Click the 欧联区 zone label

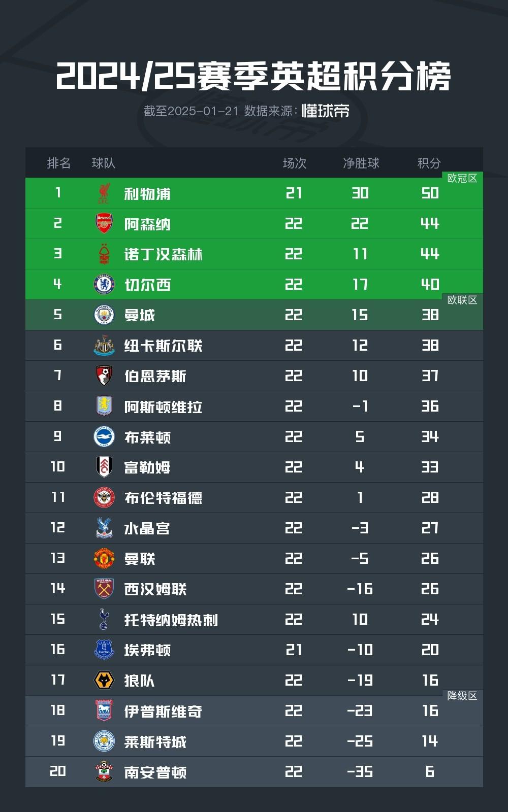click(462, 300)
